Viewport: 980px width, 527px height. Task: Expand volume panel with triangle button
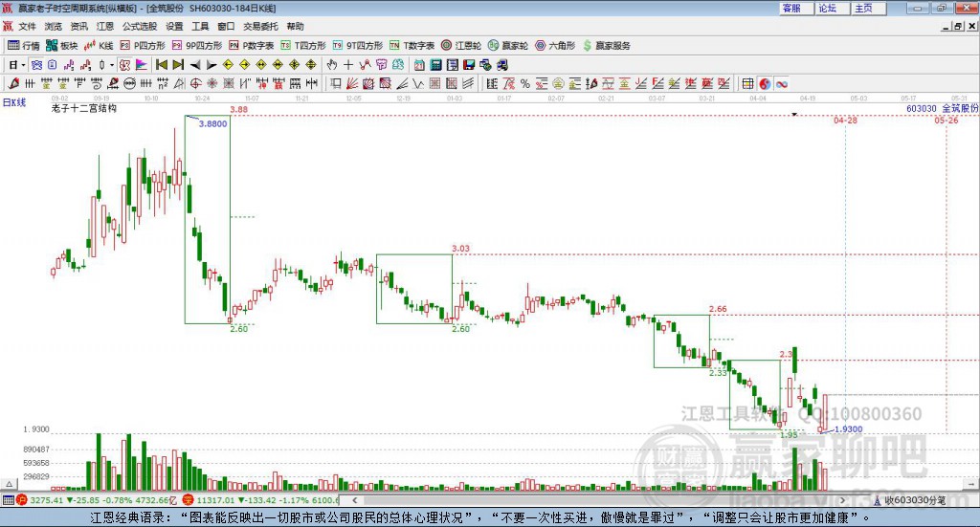click(10, 485)
